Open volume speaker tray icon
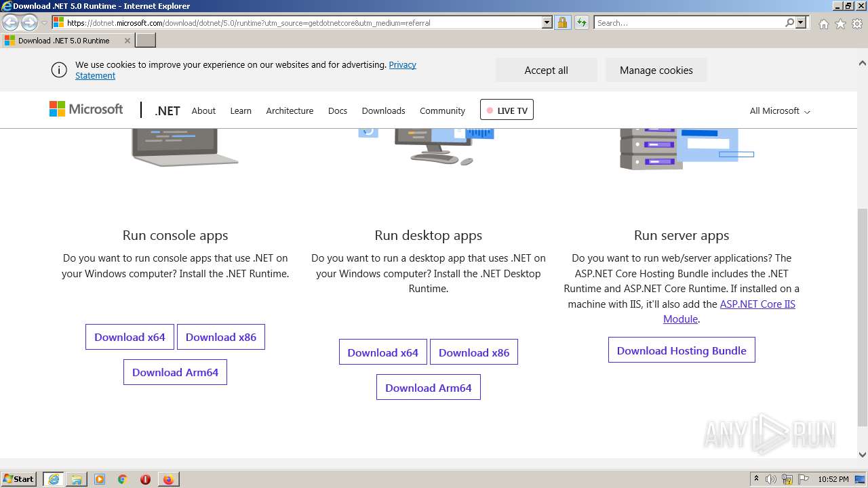This screenshot has height=488, width=868. tap(771, 479)
